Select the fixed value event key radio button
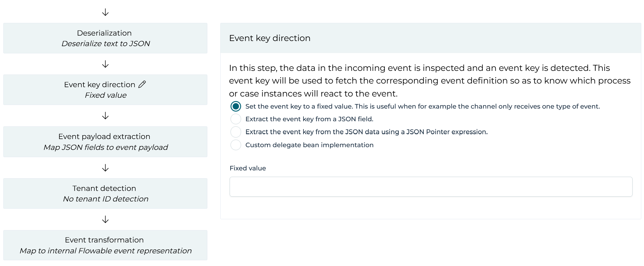This screenshot has height=266, width=644. (x=236, y=106)
